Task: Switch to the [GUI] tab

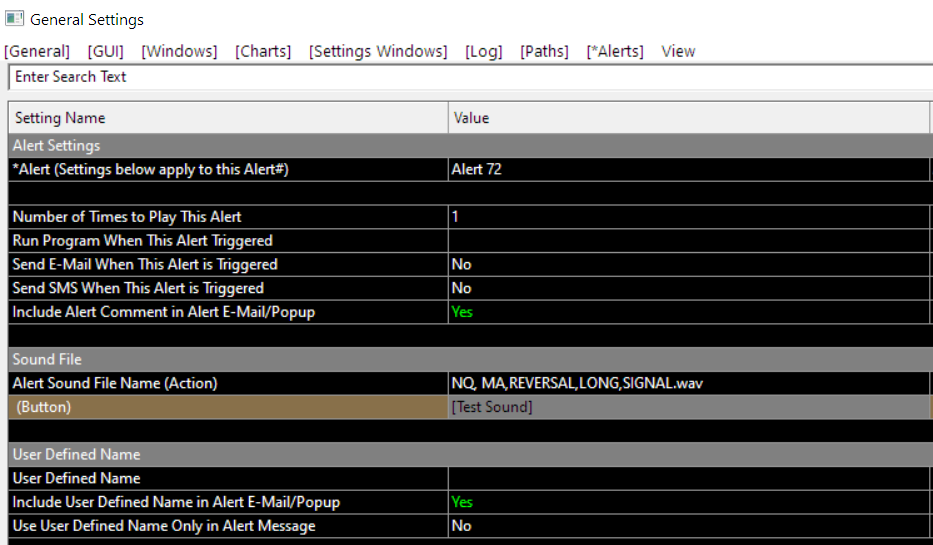Action: click(105, 51)
